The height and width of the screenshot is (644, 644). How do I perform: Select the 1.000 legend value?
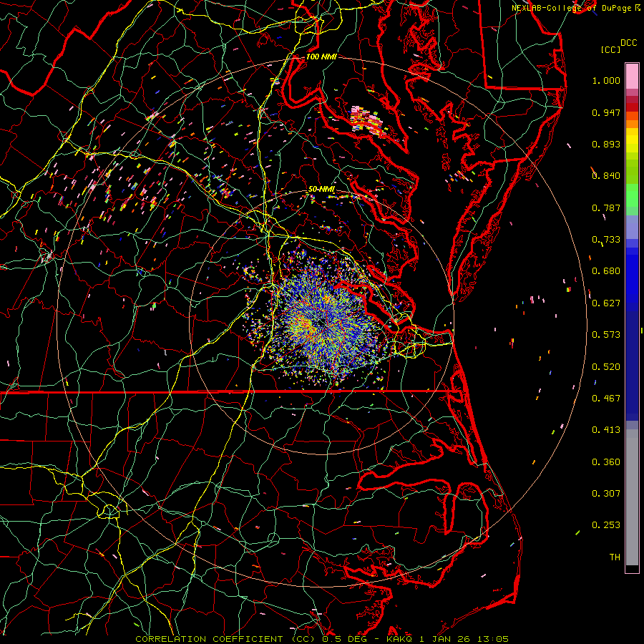[606, 80]
